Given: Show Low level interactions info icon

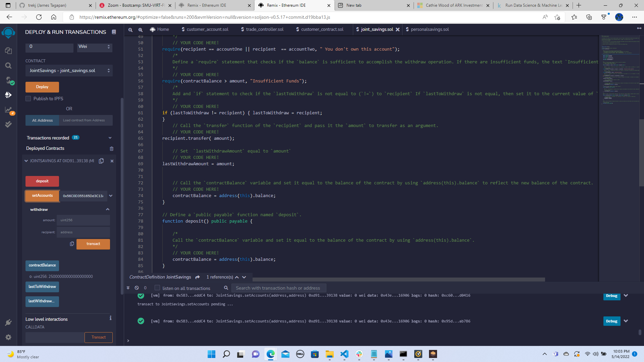Looking at the screenshot, I should click(110, 318).
